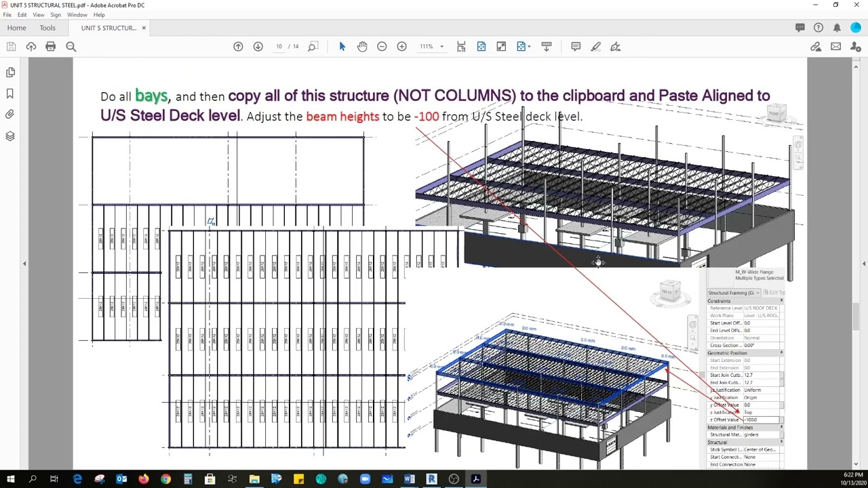The width and height of the screenshot is (868, 488).
Task: Click the Save file icon
Action: 11,46
